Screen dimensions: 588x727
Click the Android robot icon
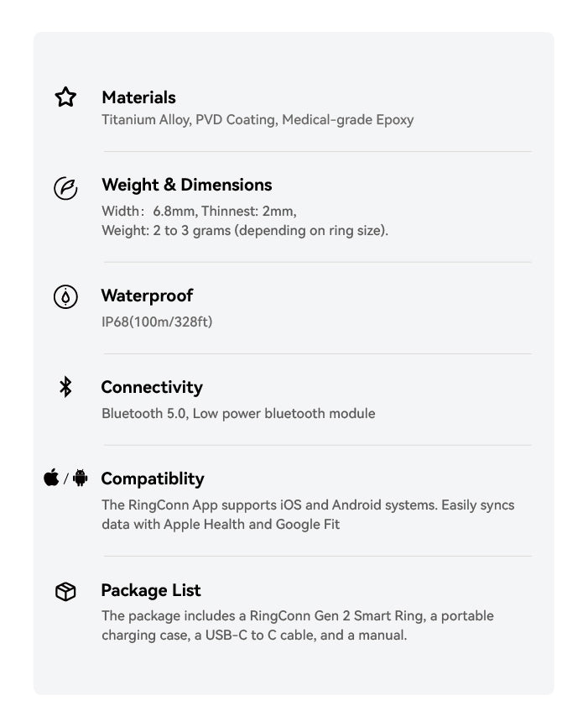tap(80, 479)
